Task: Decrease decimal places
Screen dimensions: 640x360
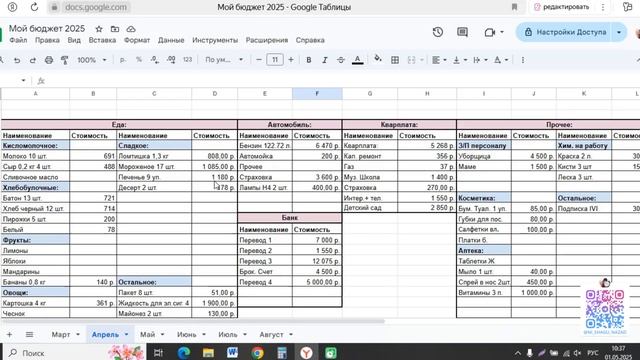Action: (155, 60)
